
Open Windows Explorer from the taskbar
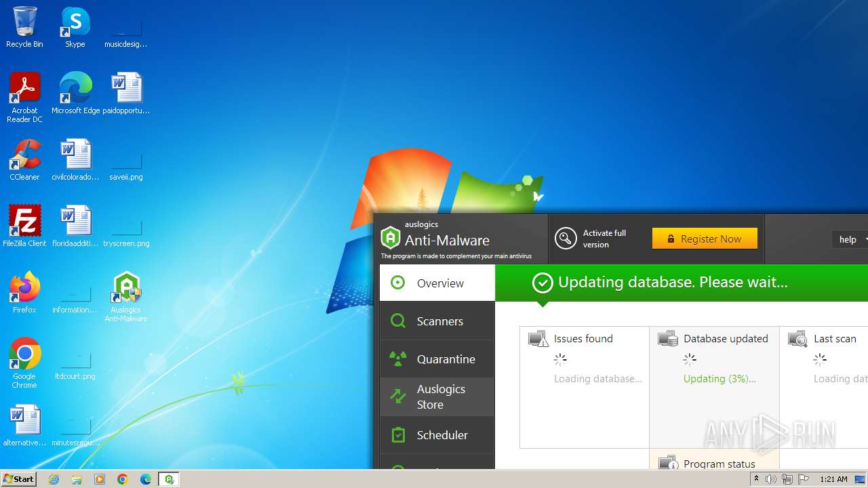(77, 479)
